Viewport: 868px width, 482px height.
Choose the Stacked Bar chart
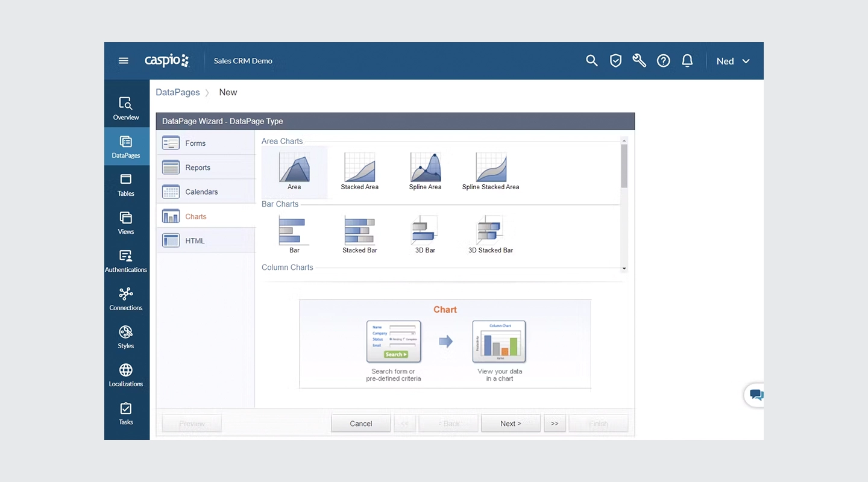tap(360, 234)
